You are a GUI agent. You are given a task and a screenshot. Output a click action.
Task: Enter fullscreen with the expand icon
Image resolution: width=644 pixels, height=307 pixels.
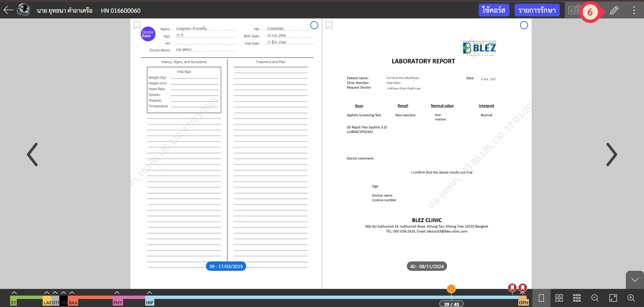click(x=613, y=298)
